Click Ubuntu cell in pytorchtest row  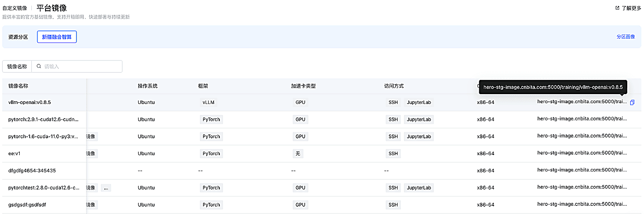tap(146, 188)
